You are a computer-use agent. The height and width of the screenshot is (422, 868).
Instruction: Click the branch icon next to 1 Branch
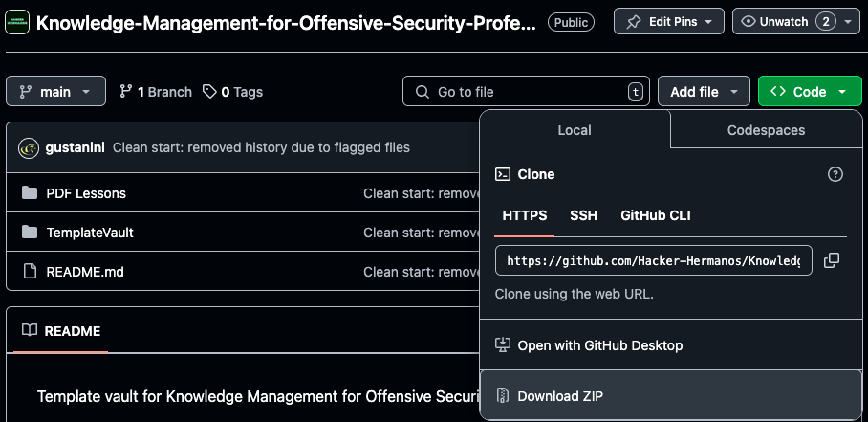125,91
